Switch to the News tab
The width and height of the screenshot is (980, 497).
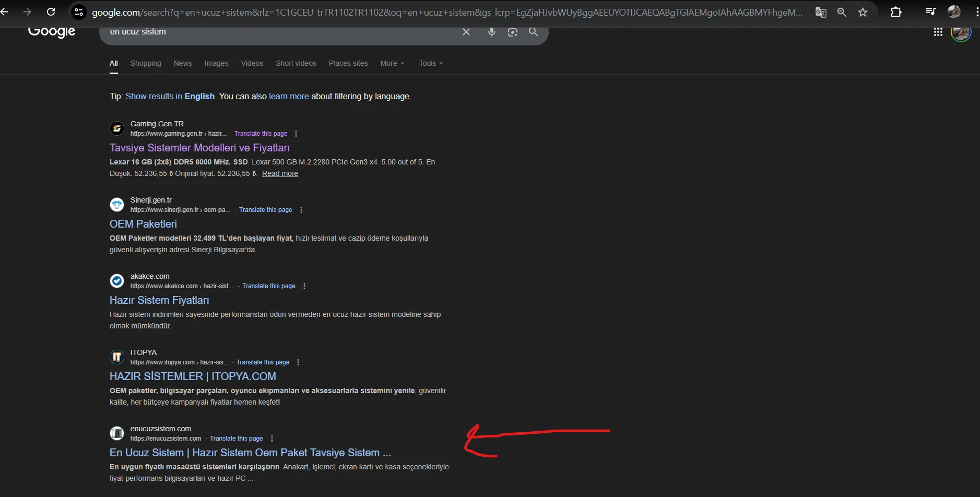tap(183, 63)
